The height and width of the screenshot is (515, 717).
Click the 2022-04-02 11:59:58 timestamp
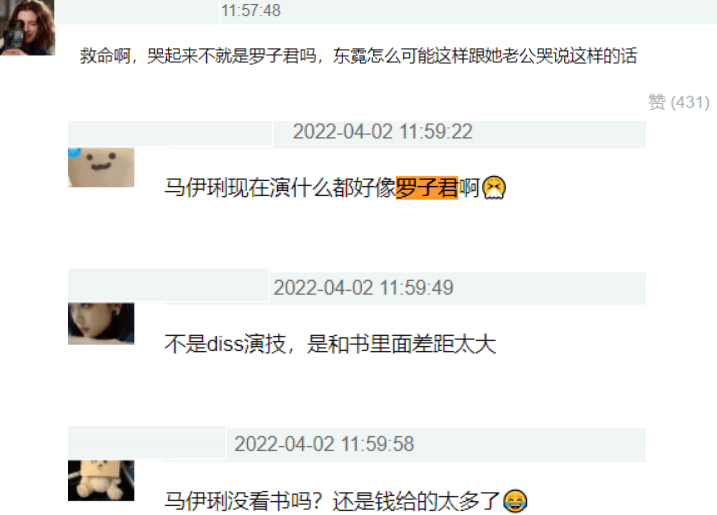click(324, 444)
